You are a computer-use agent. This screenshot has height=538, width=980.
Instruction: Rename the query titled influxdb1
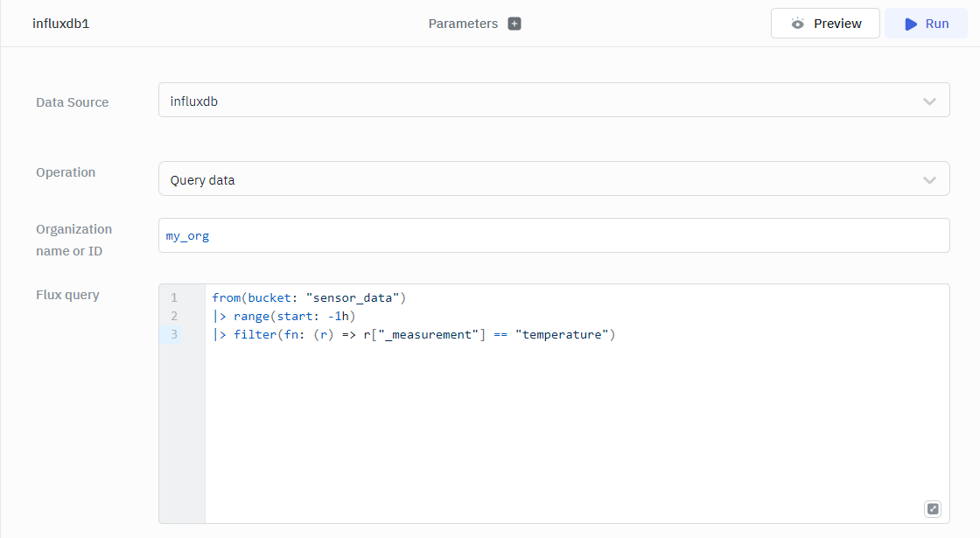(61, 24)
